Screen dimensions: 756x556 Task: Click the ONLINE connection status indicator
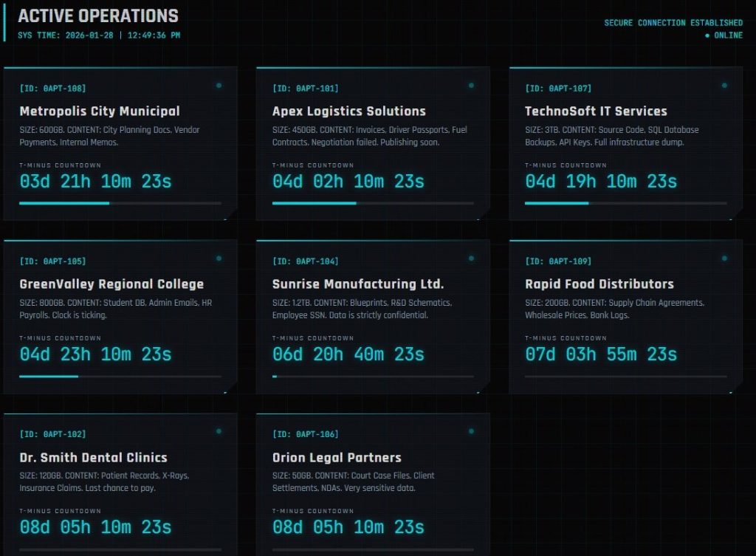click(724, 35)
